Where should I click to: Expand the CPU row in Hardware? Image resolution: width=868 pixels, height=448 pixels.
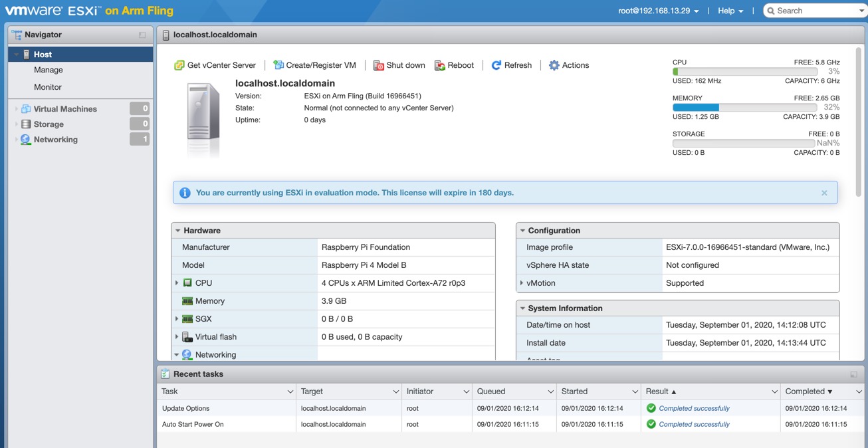pyautogui.click(x=177, y=283)
